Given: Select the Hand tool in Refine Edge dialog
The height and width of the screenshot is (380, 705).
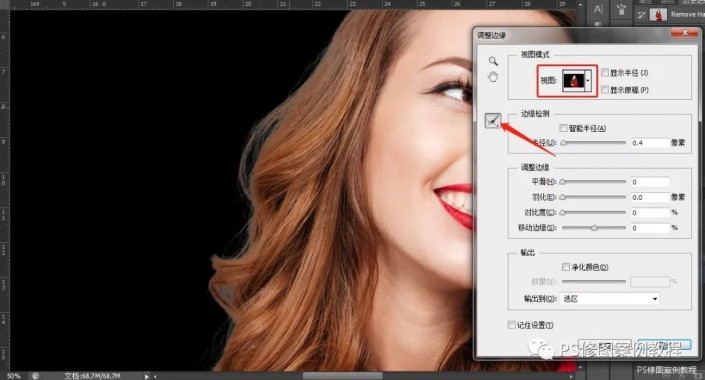Looking at the screenshot, I should (493, 77).
